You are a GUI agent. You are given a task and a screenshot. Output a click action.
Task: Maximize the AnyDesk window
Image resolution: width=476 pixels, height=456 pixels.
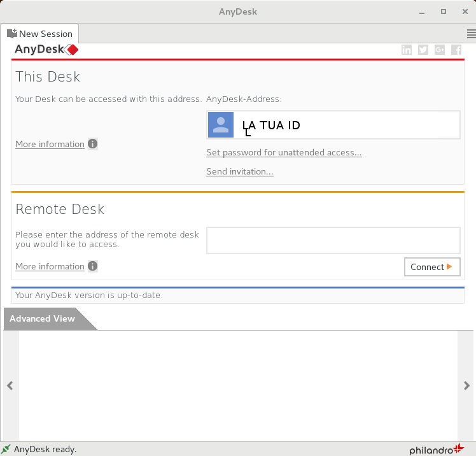pyautogui.click(x=444, y=11)
